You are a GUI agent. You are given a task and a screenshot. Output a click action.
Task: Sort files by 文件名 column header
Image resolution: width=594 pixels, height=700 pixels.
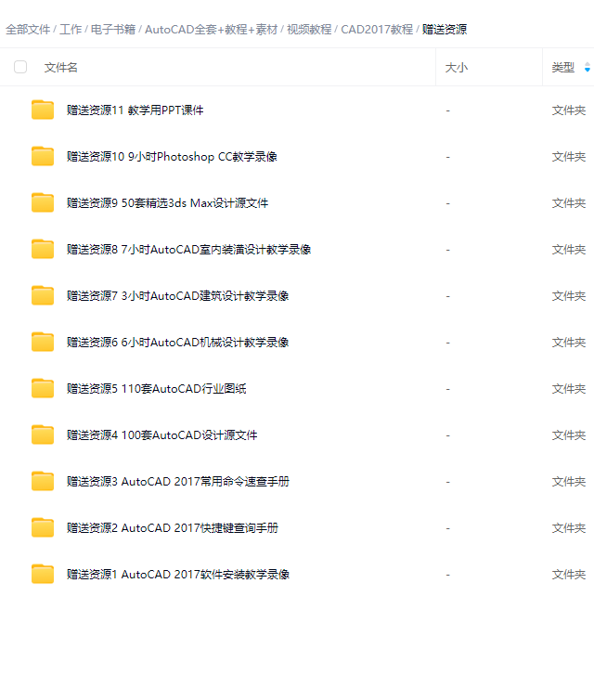[x=60, y=68]
